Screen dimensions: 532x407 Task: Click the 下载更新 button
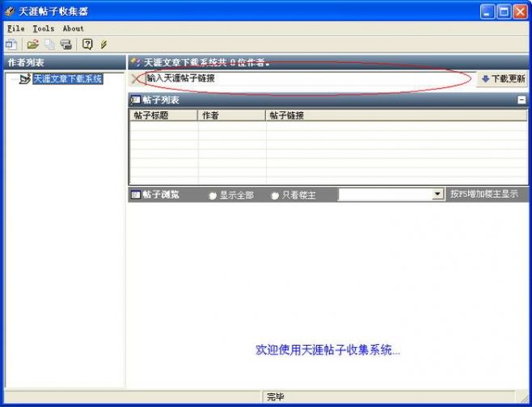pos(503,79)
